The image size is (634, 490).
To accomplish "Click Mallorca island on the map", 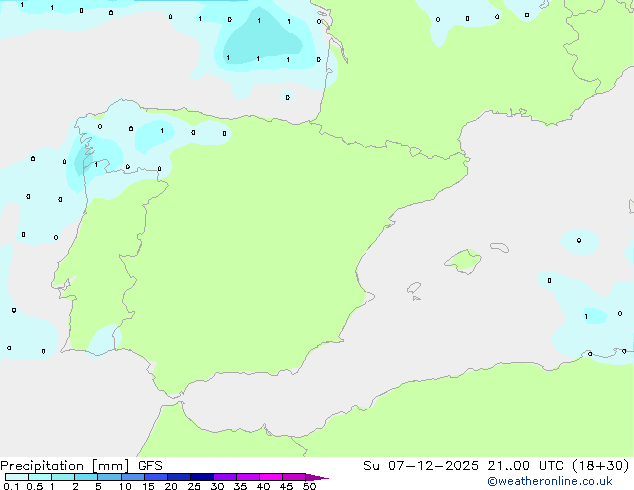I will (x=464, y=261).
